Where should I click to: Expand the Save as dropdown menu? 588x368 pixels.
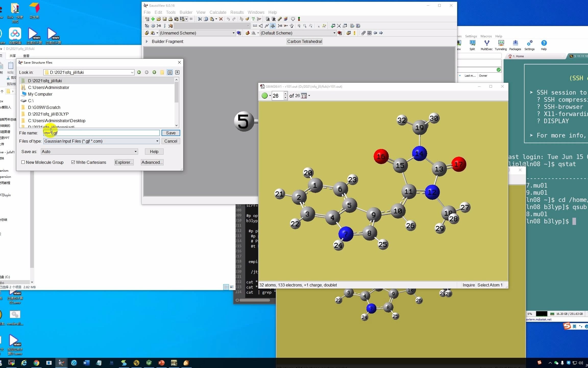(135, 151)
